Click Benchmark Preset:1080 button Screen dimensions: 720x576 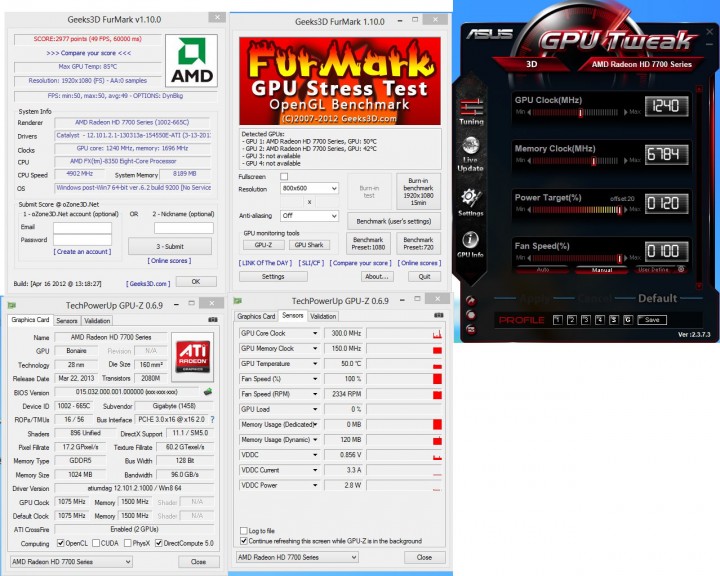point(368,243)
